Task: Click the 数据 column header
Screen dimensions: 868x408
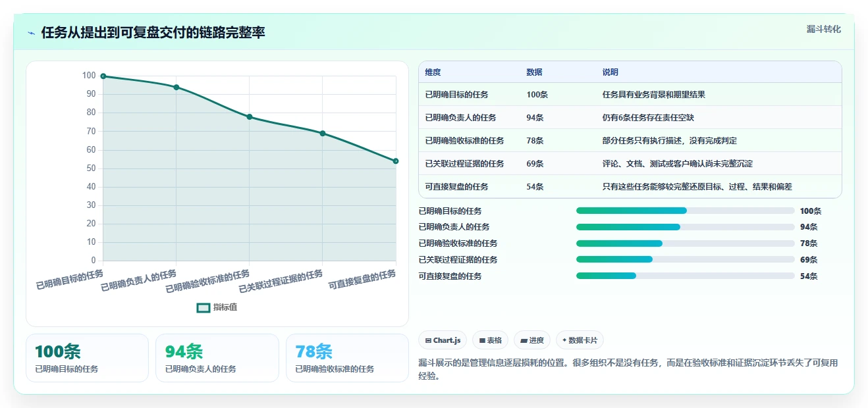Action: point(535,72)
